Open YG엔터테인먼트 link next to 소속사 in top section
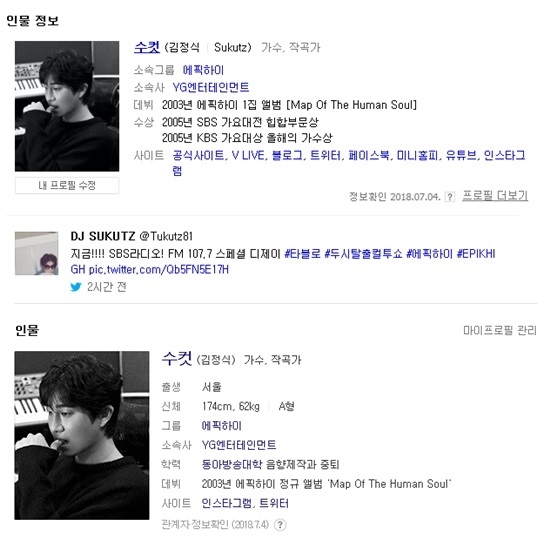The height and width of the screenshot is (540, 550). pos(211,87)
